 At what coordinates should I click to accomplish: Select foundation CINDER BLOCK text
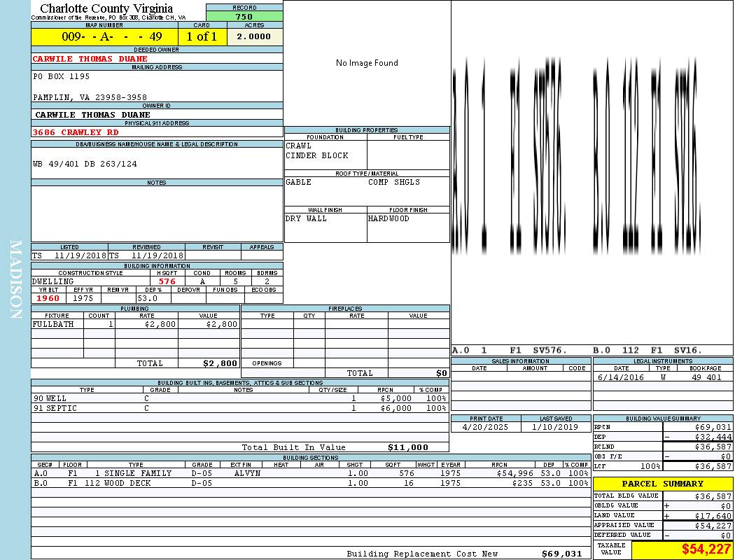(317, 155)
